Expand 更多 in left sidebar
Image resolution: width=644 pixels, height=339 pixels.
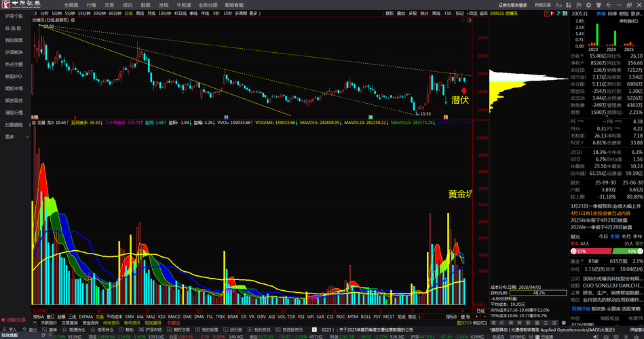[16, 137]
